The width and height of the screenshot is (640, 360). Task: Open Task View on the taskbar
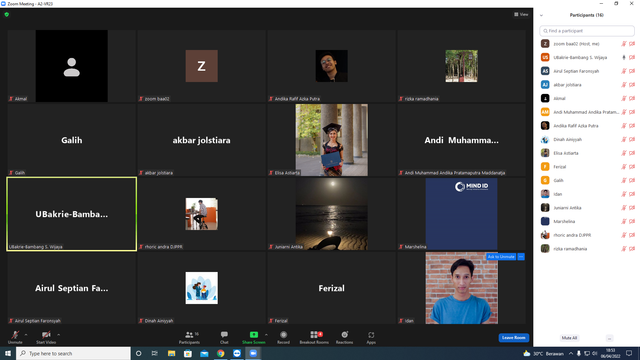[x=155, y=353]
